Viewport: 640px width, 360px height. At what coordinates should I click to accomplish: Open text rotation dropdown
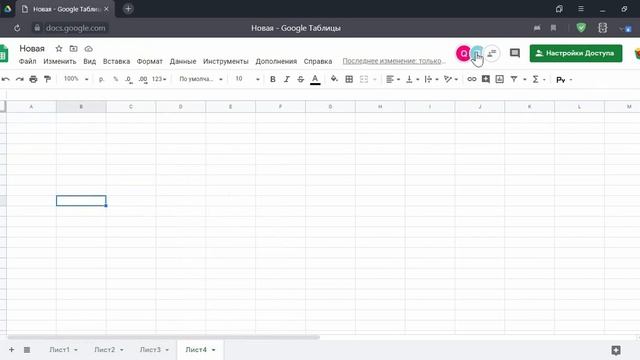click(x=451, y=79)
